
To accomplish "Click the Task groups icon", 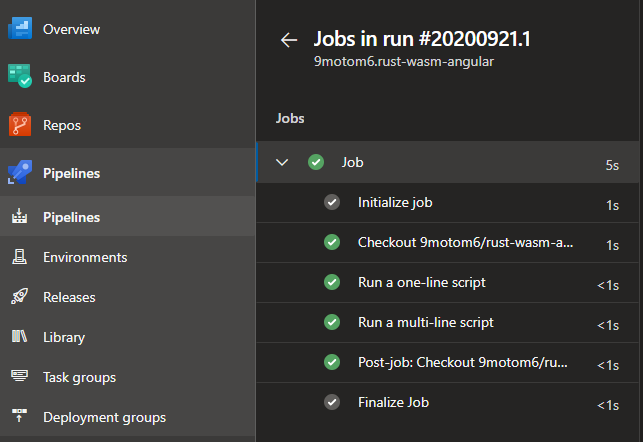I will click(19, 376).
